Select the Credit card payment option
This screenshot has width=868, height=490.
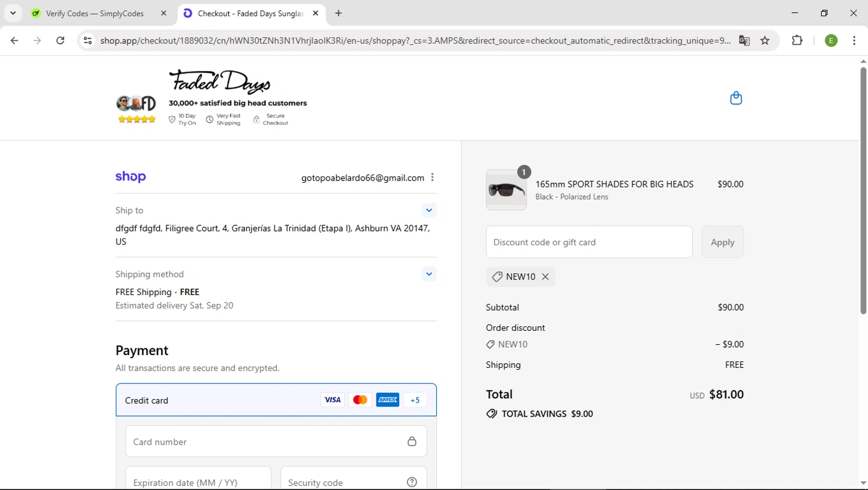276,400
